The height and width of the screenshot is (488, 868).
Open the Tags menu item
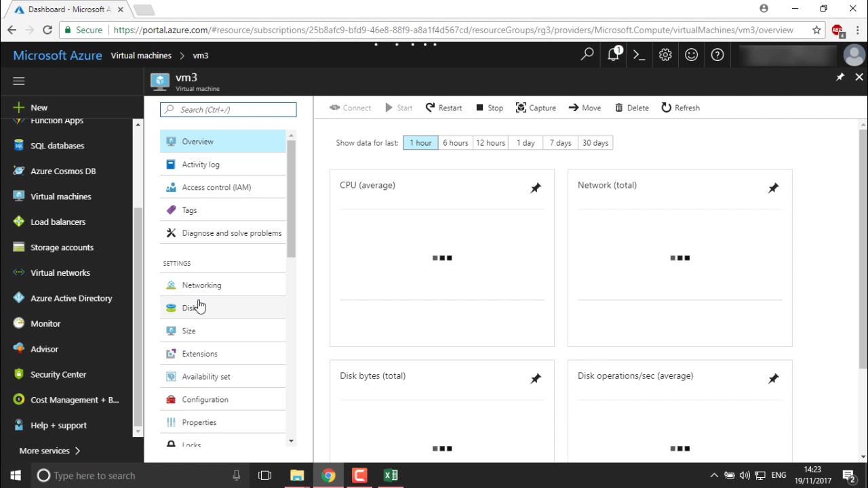(x=223, y=210)
